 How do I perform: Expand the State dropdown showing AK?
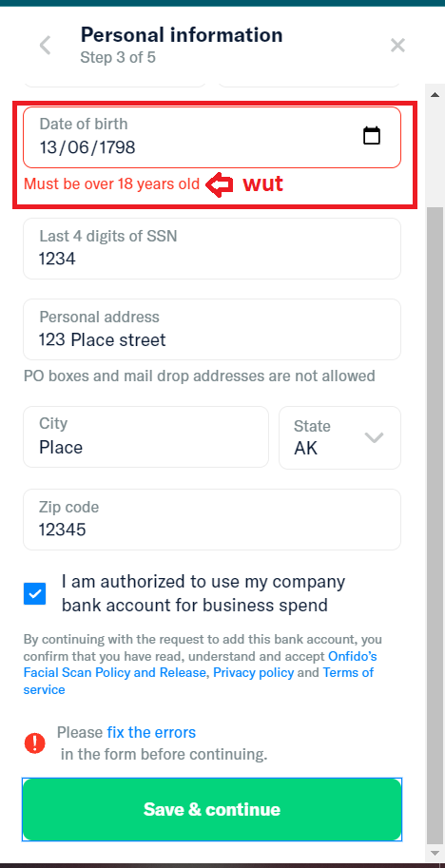pos(339,437)
